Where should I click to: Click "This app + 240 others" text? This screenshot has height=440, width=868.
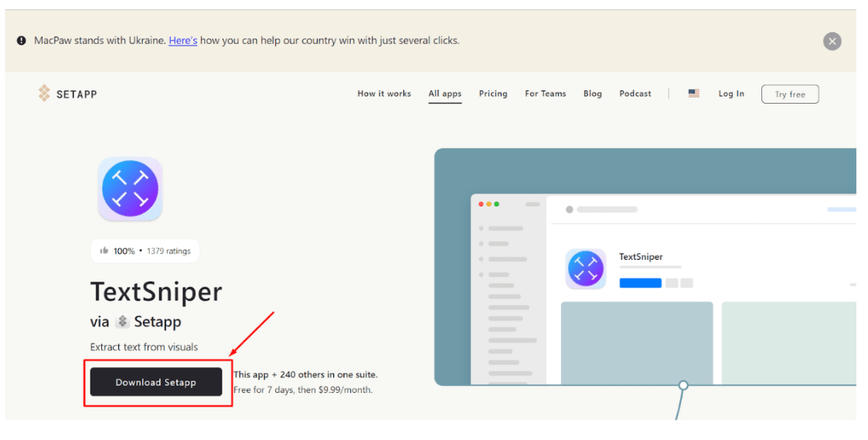point(305,374)
